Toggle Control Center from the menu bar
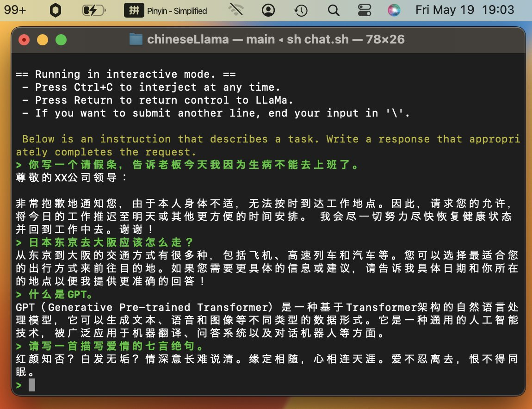532x409 pixels. pos(364,10)
